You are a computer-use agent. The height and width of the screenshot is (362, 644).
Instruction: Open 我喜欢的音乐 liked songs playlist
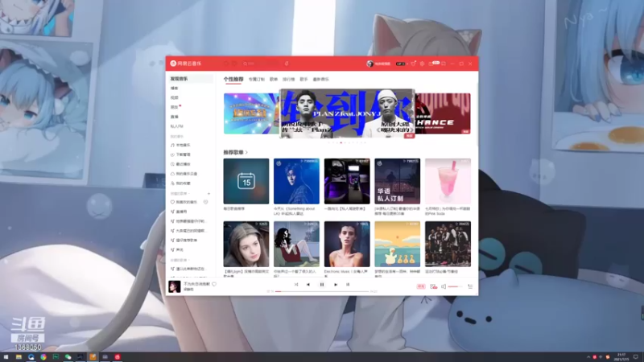184,202
